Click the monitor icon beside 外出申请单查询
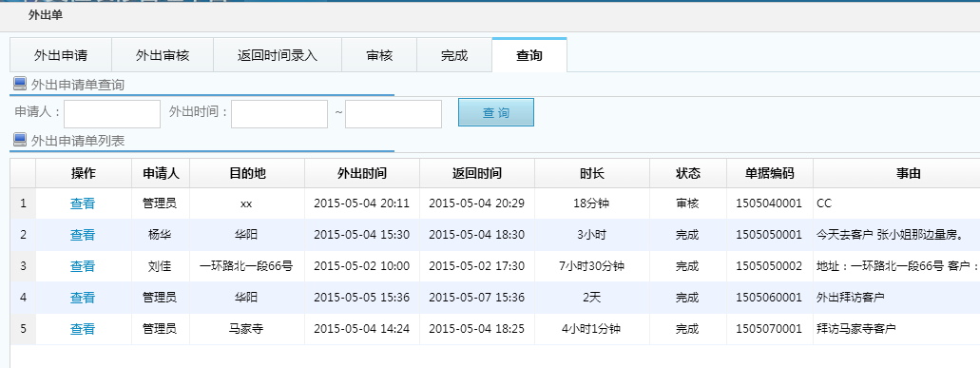The image size is (980, 368). 20,85
